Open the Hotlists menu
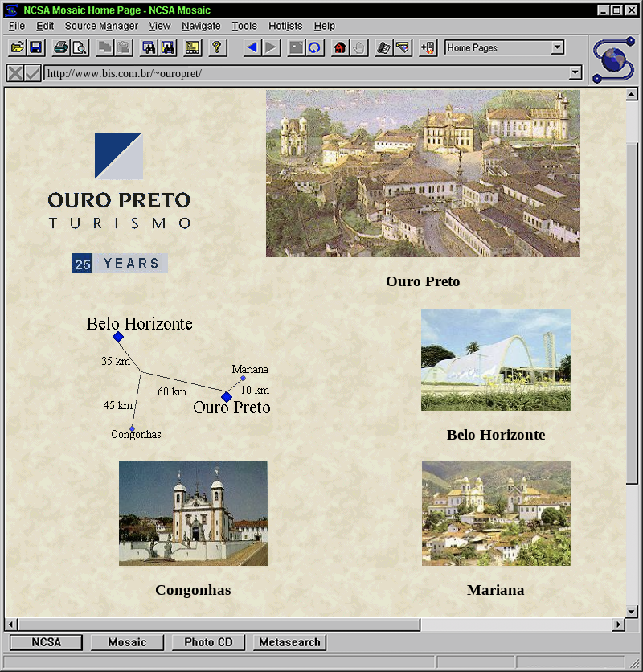The width and height of the screenshot is (643, 672). 285,26
